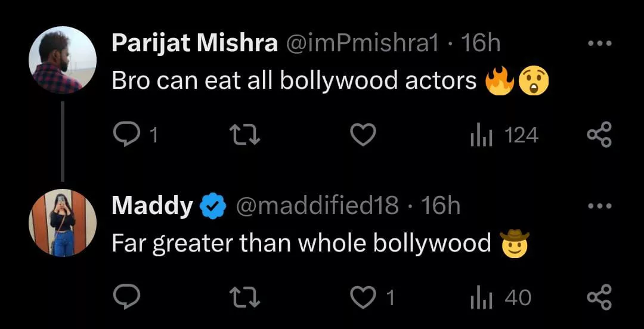644x329 pixels.
Task: Open Maddy's profile picture
Action: (x=63, y=222)
